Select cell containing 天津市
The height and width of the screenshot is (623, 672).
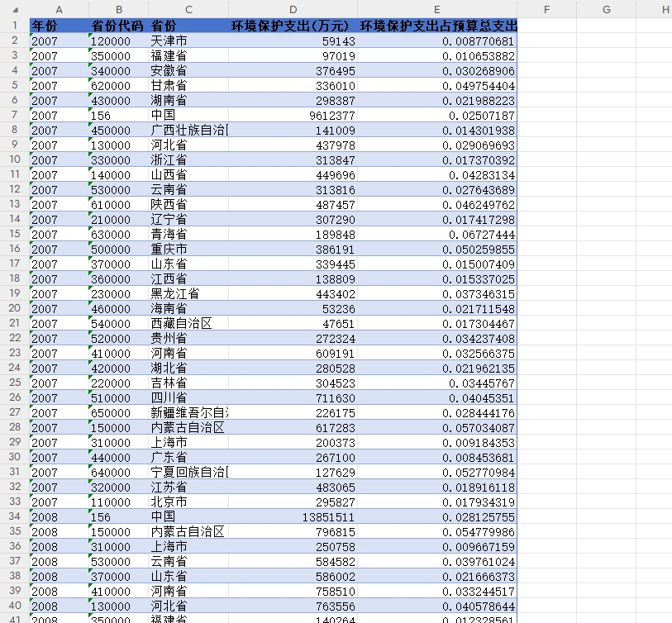click(188, 40)
